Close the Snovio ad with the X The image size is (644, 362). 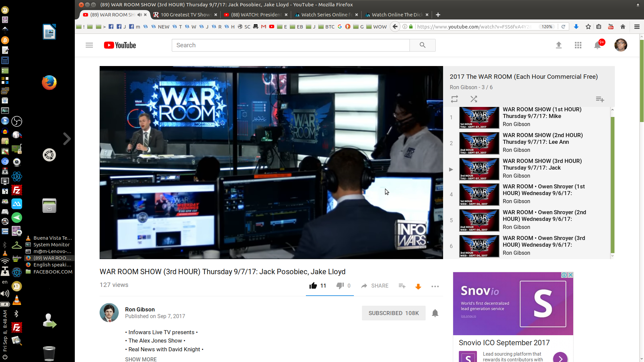[571, 275]
